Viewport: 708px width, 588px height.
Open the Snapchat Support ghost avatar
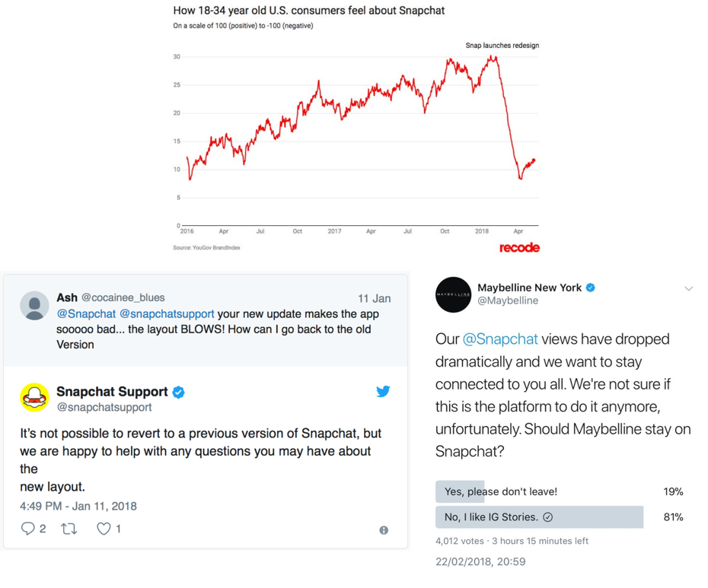pos(34,397)
